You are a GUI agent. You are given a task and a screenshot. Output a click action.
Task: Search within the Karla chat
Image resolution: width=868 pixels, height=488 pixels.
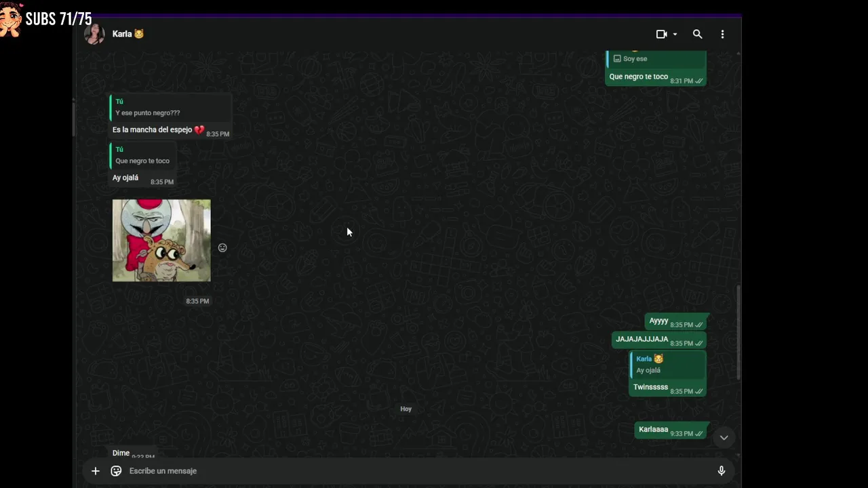point(697,34)
